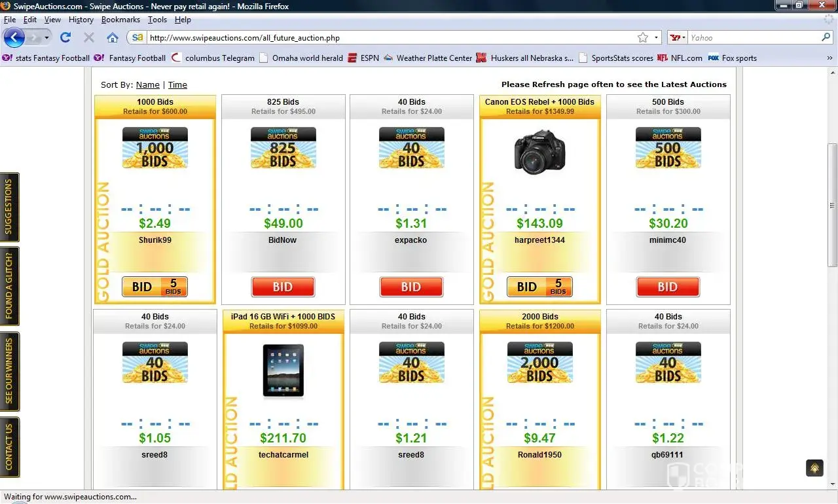Bid on the Canon EOS Rebel auction
This screenshot has height=504, width=838.
point(539,287)
